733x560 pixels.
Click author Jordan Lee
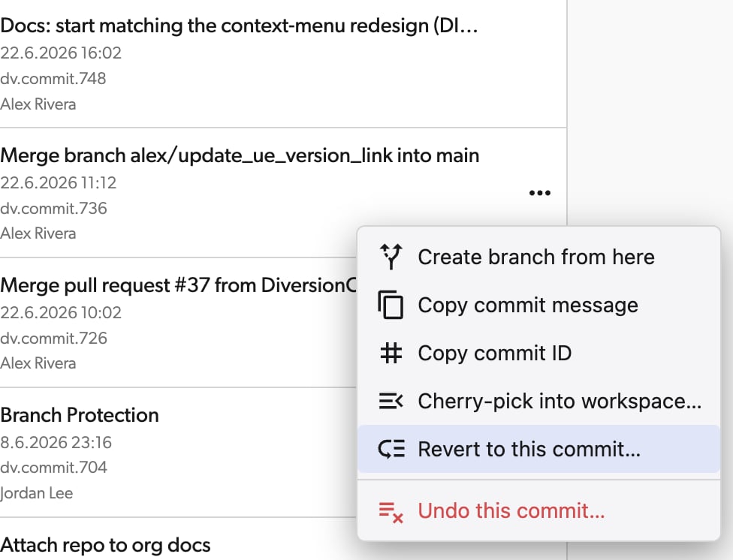[37, 493]
